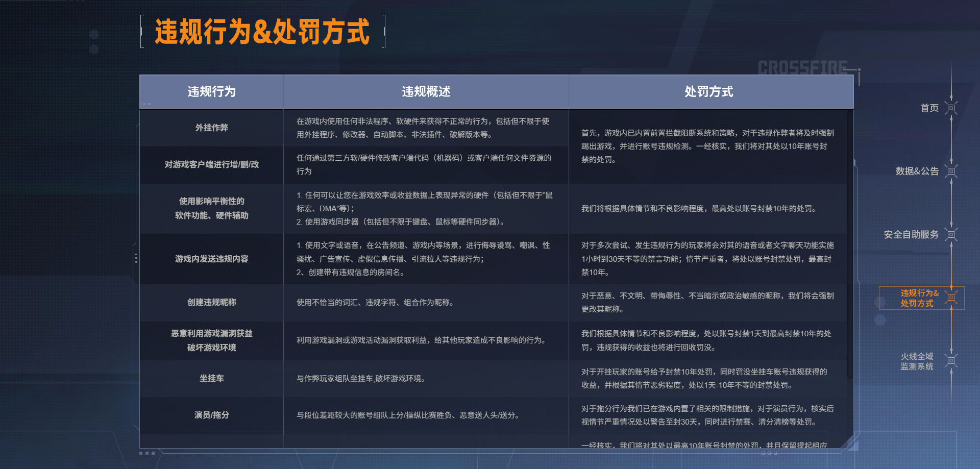Open the 安全自助服务 section
This screenshot has height=469, width=980.
[x=911, y=235]
